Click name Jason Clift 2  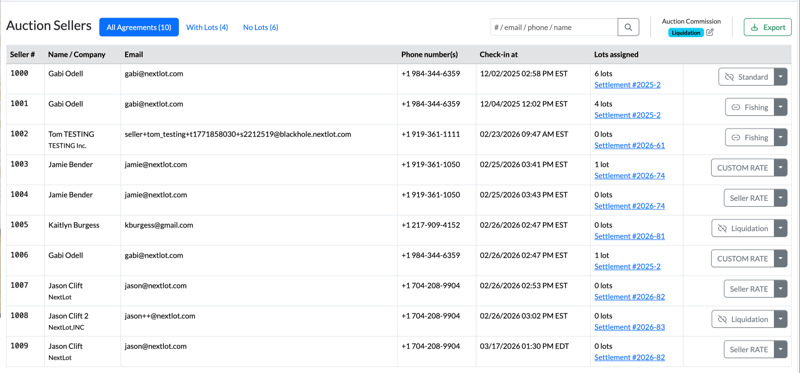point(68,316)
